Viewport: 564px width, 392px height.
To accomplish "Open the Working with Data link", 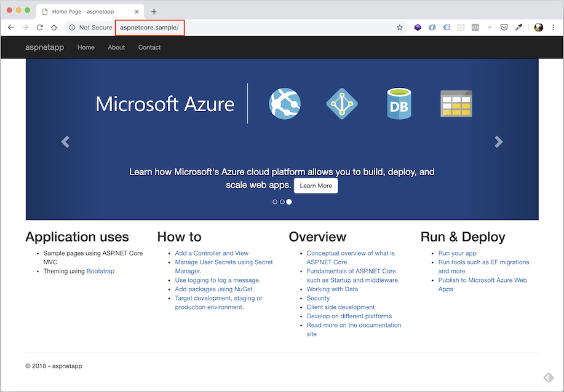I will point(332,289).
